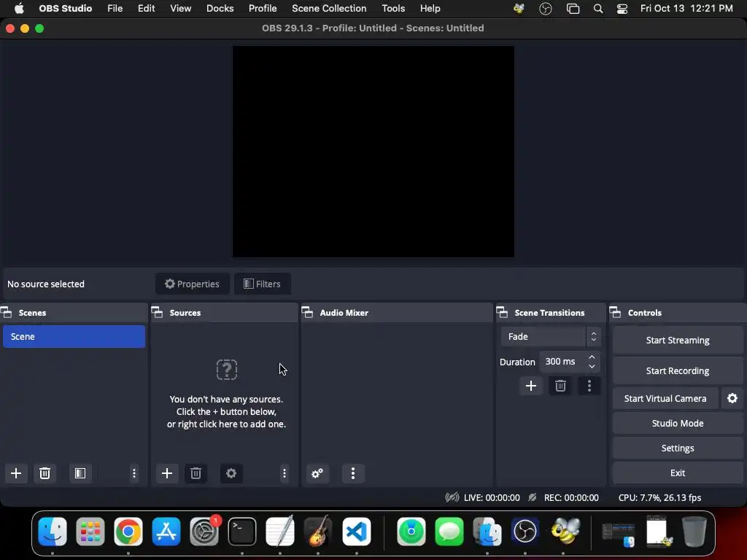Image resolution: width=747 pixels, height=560 pixels.
Task: Float the Scene Transitions dock icon
Action: [x=502, y=312]
